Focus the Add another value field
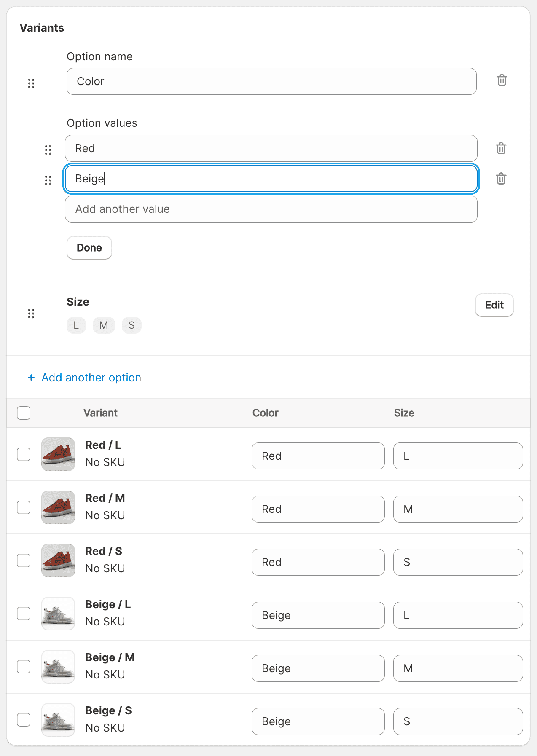The width and height of the screenshot is (537, 756). (271, 209)
